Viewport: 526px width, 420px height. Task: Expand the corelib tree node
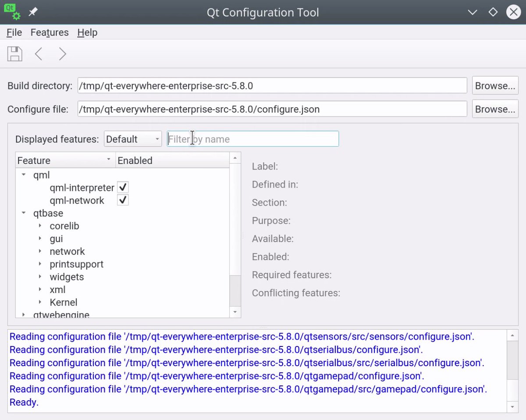pos(40,226)
